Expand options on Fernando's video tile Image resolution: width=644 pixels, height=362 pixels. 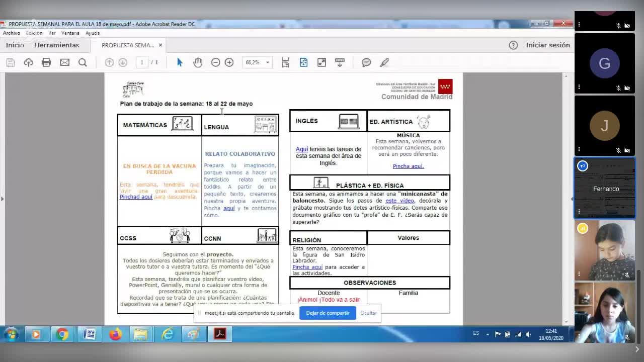point(579,212)
